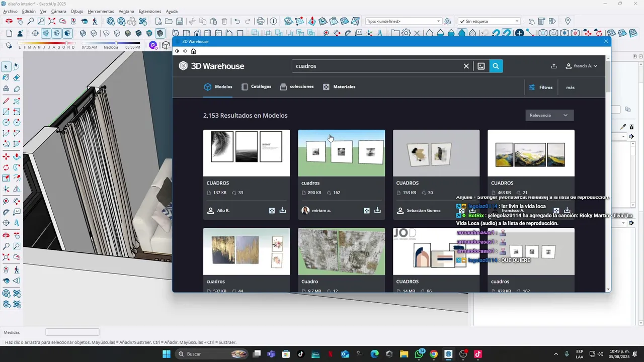Select the Move tool with red arrows
This screenshot has width=644, height=362.
point(6,157)
